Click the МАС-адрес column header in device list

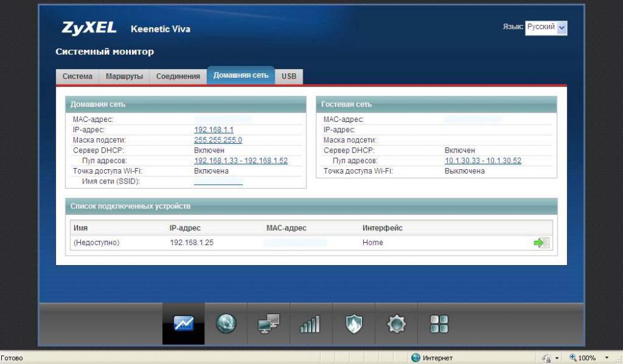pyautogui.click(x=286, y=228)
